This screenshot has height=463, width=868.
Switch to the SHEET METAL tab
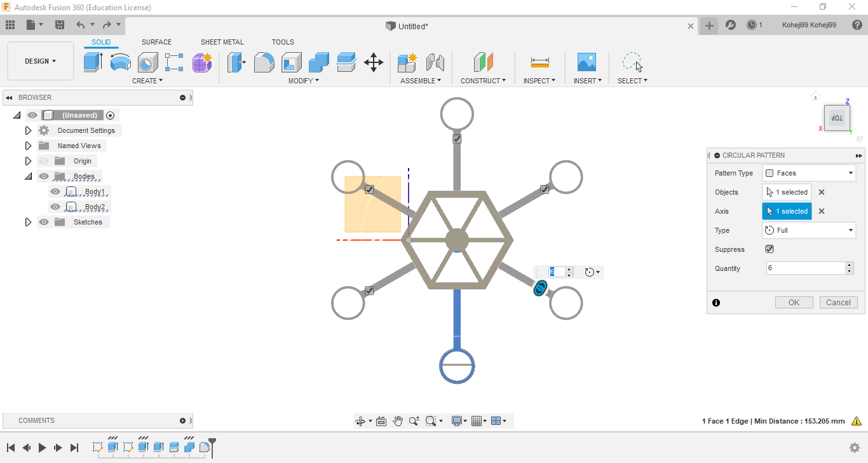pos(222,42)
